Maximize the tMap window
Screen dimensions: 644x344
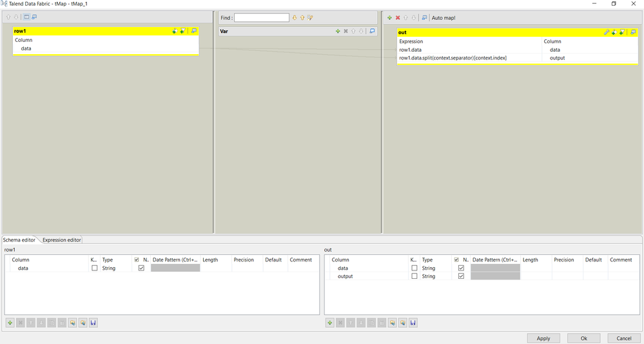coord(614,4)
